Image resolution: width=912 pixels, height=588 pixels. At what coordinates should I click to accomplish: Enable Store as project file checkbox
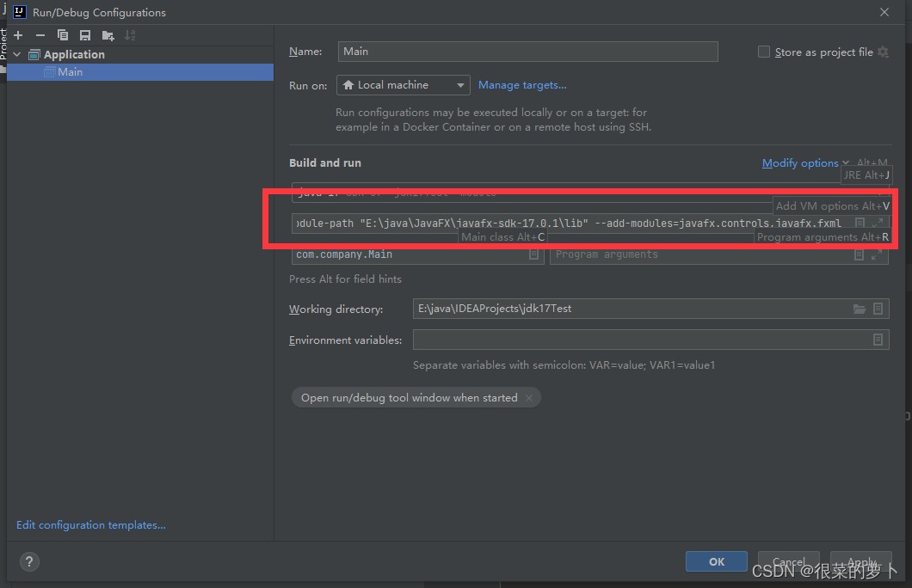coord(763,52)
